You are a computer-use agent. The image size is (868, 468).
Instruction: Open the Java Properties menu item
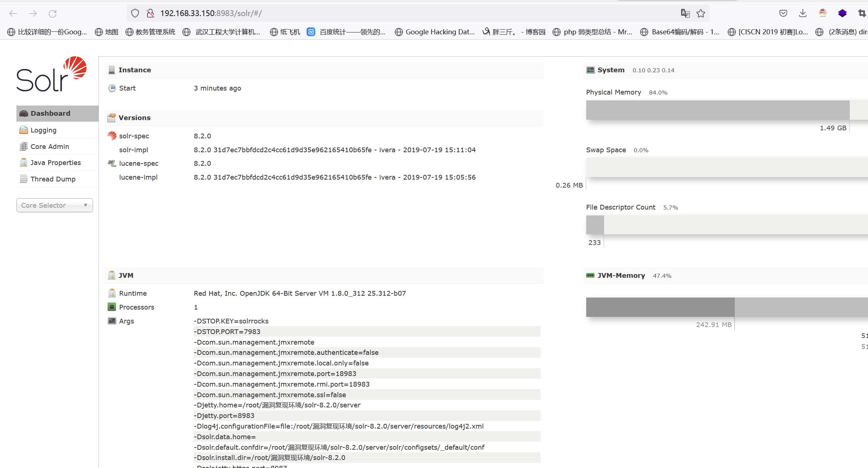(x=57, y=162)
